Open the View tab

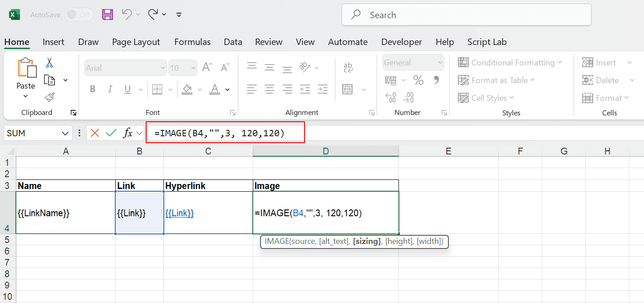[305, 42]
